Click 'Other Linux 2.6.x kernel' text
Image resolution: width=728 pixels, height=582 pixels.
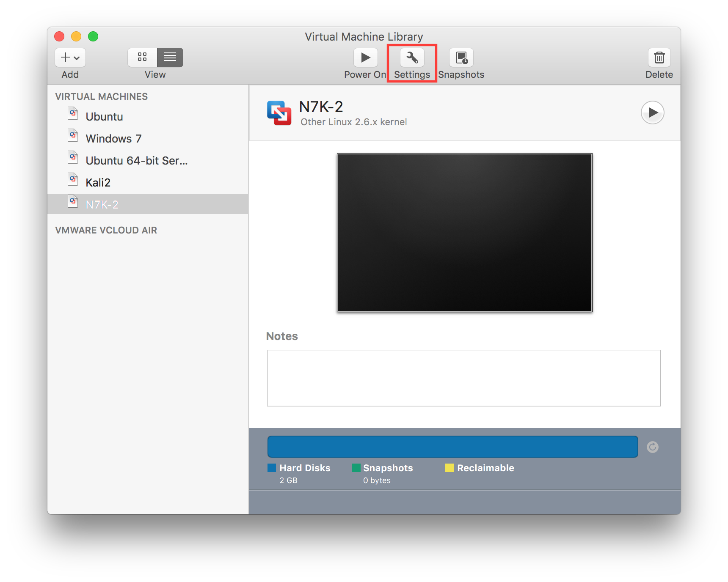354,122
